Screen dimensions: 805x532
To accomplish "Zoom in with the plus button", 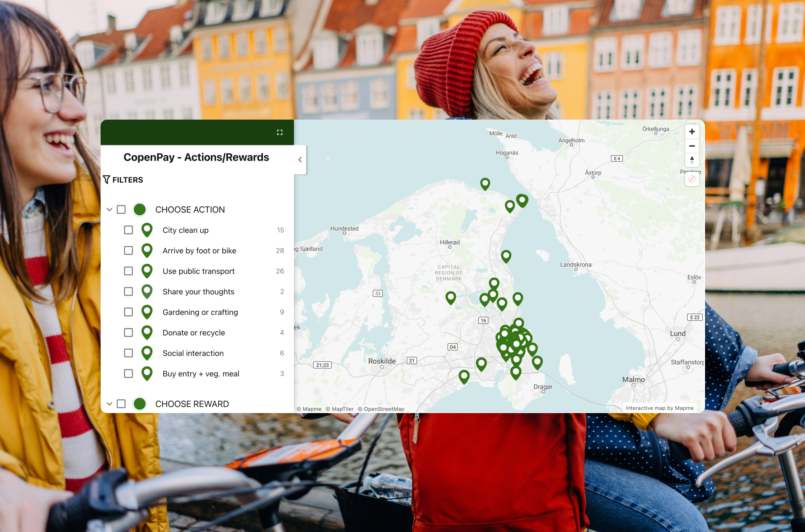I will click(x=692, y=132).
